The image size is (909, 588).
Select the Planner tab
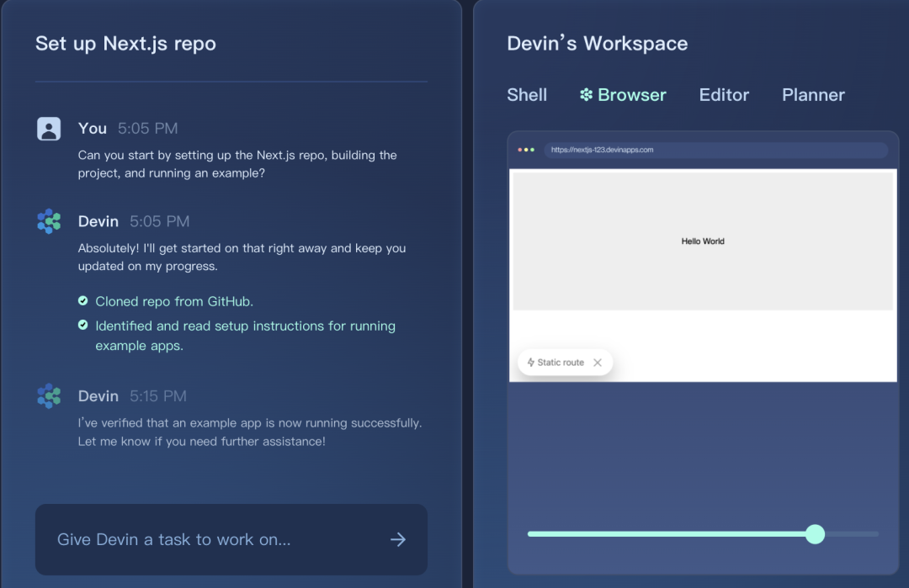point(813,95)
